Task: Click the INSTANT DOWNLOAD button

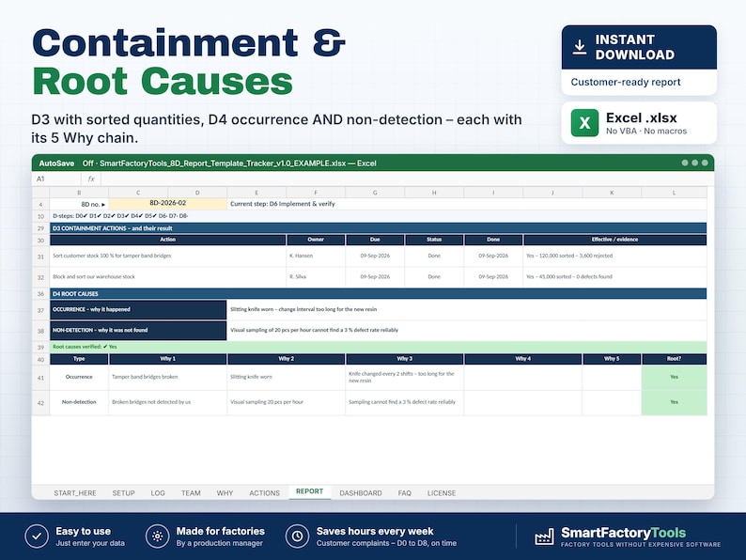Action: pos(639,47)
